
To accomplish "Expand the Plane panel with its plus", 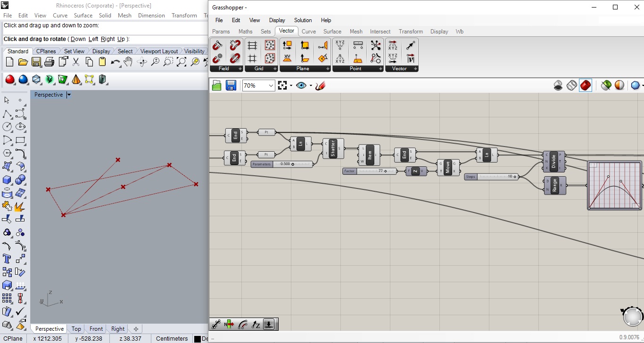I will 328,69.
